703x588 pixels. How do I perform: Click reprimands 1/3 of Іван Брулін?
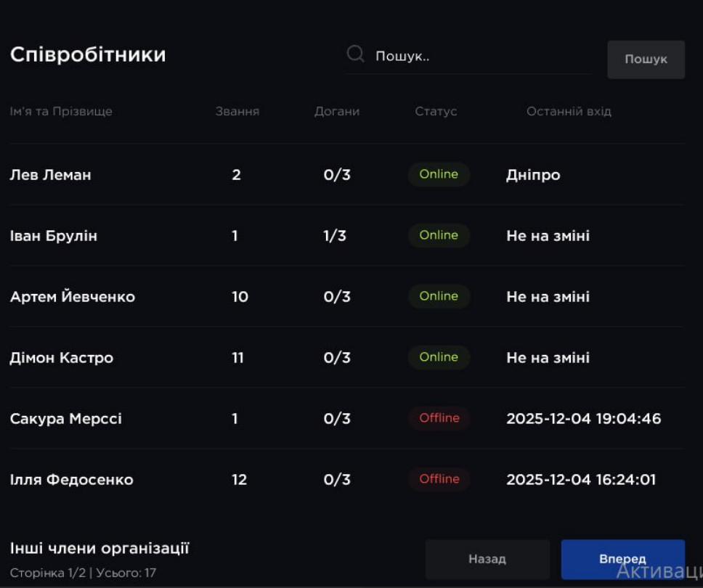coord(335,236)
